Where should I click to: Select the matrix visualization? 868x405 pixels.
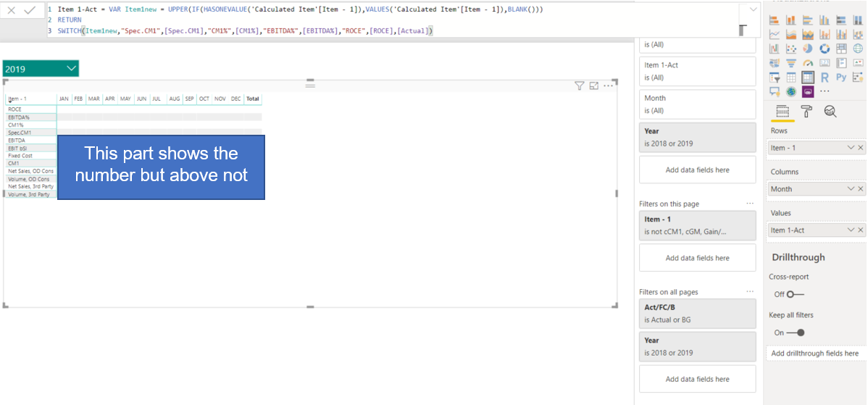pyautogui.click(x=808, y=78)
